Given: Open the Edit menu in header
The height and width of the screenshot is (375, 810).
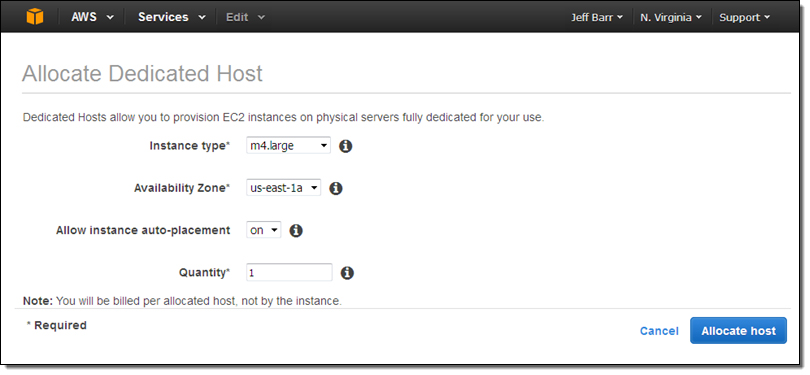Looking at the screenshot, I should pyautogui.click(x=245, y=17).
